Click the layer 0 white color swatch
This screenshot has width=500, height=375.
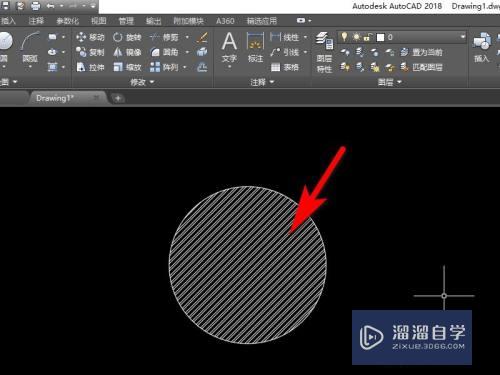click(380, 37)
